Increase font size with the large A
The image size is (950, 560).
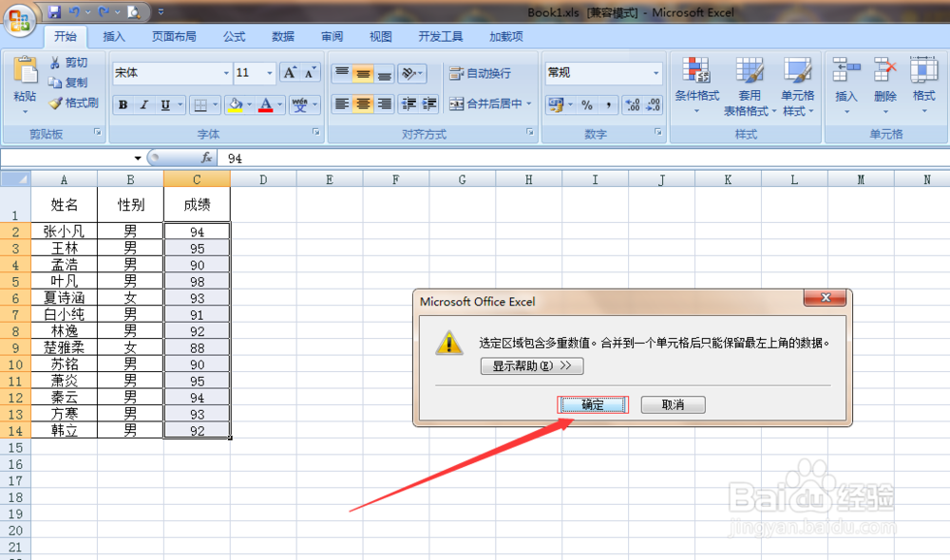click(290, 73)
